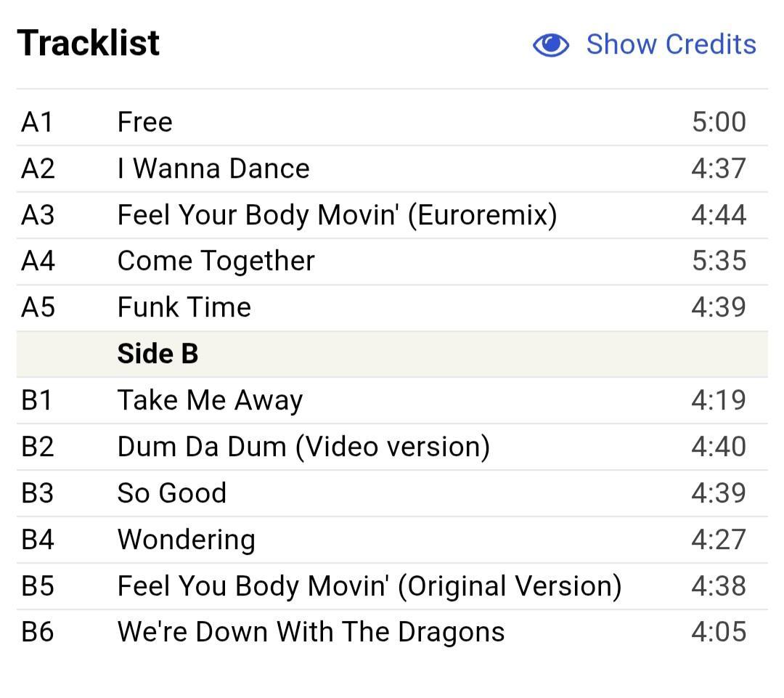Click track position label B3

tap(38, 493)
